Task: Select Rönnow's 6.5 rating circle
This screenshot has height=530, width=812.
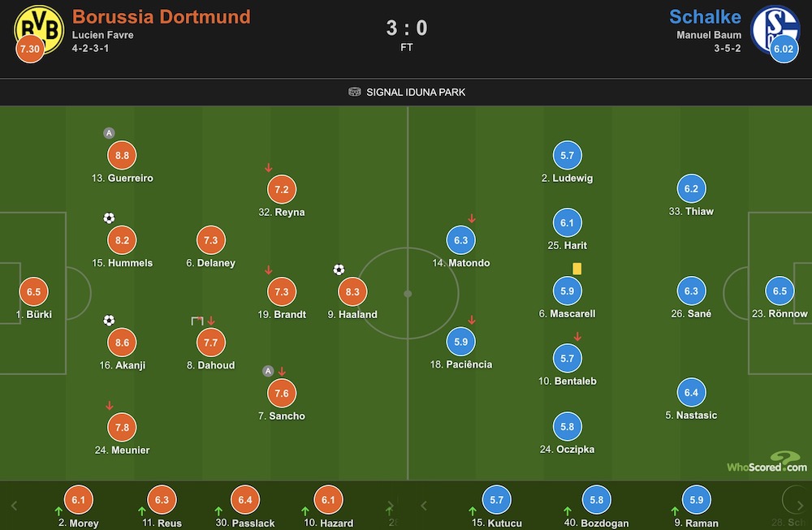Action: pyautogui.click(x=780, y=291)
